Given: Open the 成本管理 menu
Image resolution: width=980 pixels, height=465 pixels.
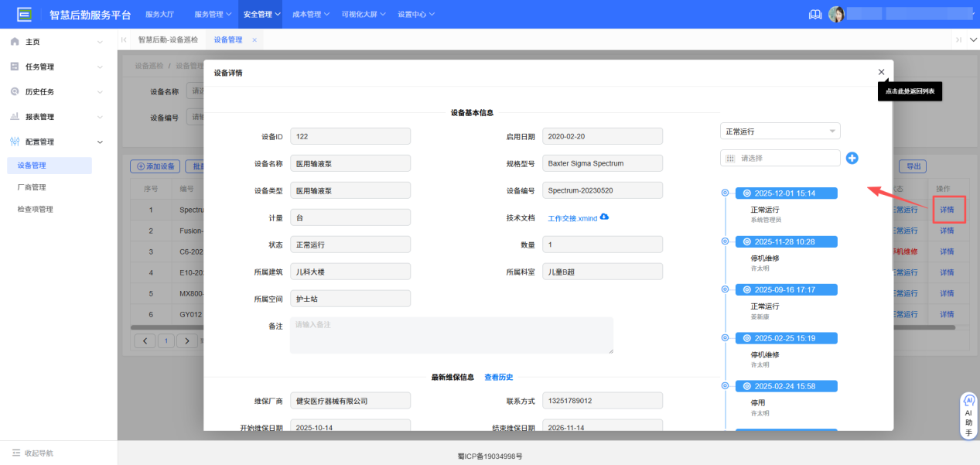Looking at the screenshot, I should coord(309,13).
